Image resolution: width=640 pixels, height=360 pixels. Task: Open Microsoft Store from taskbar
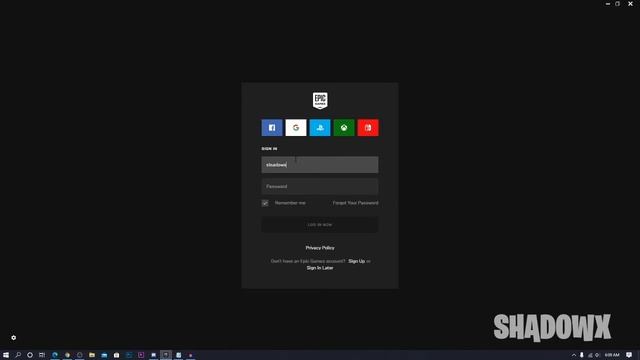(x=116, y=355)
